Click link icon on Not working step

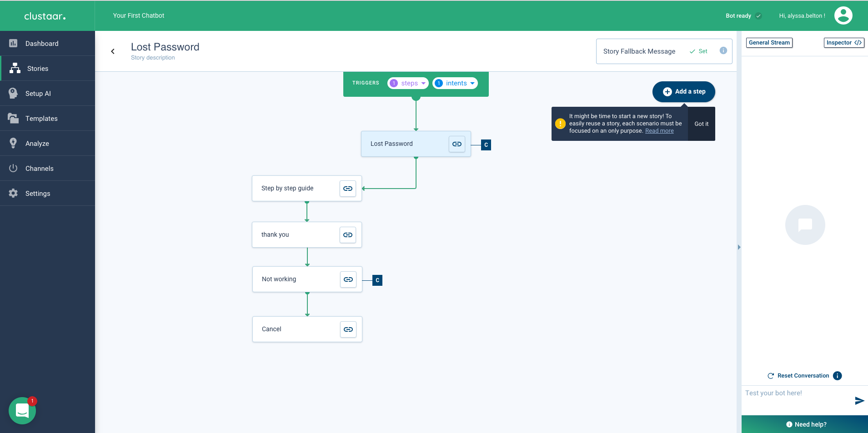coord(348,279)
